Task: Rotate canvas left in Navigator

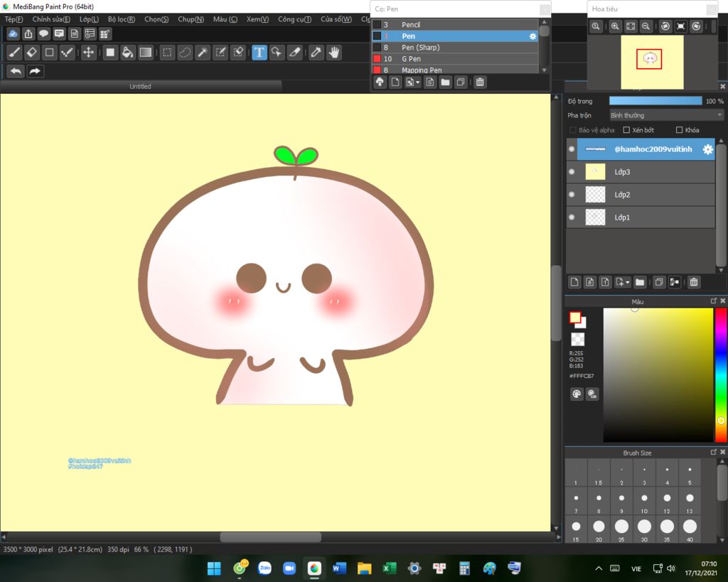Action: (665, 26)
